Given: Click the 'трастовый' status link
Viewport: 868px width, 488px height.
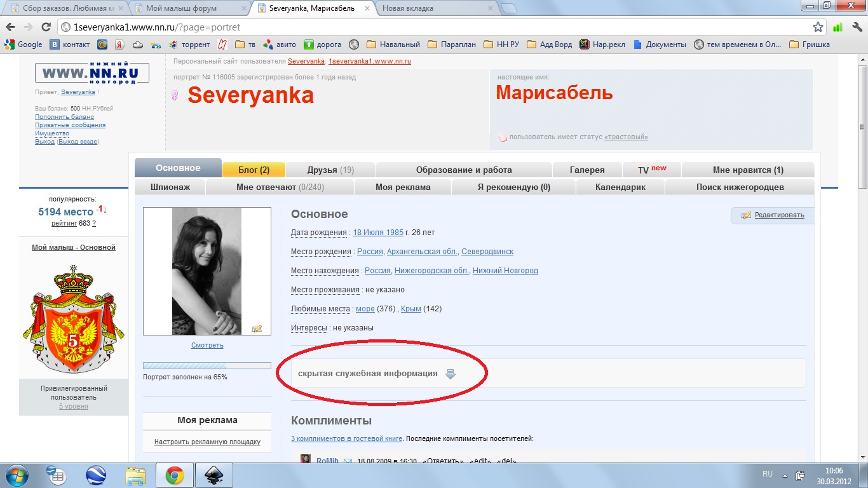Looking at the screenshot, I should coord(626,137).
